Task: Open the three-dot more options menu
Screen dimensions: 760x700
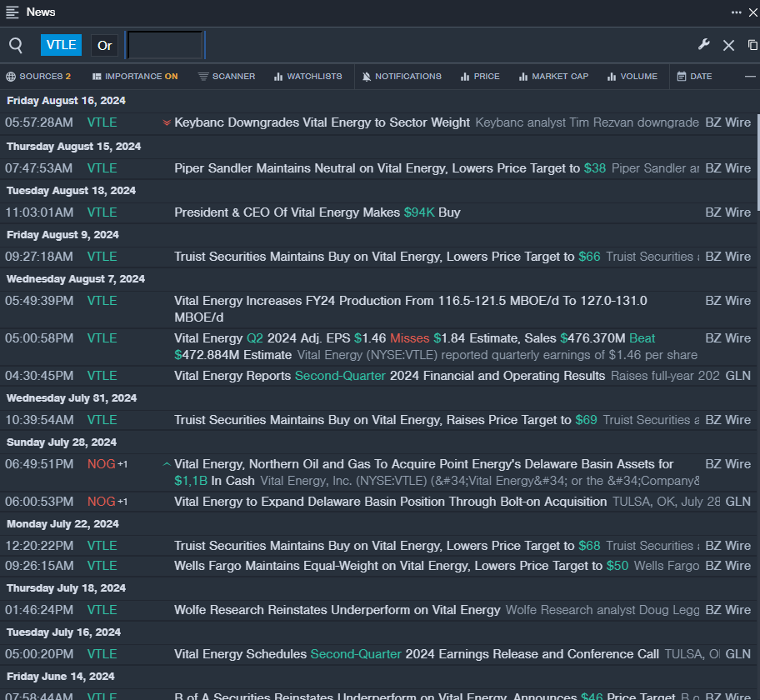Action: (737, 12)
